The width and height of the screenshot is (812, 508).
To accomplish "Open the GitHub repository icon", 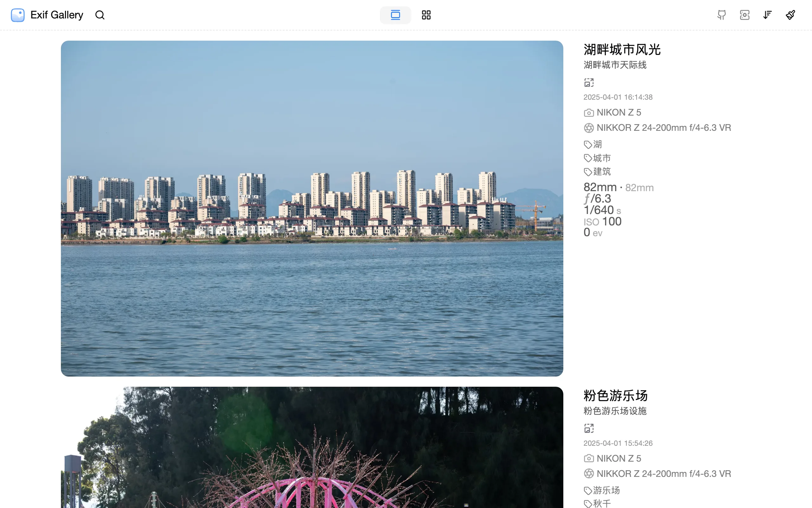I will click(x=721, y=15).
